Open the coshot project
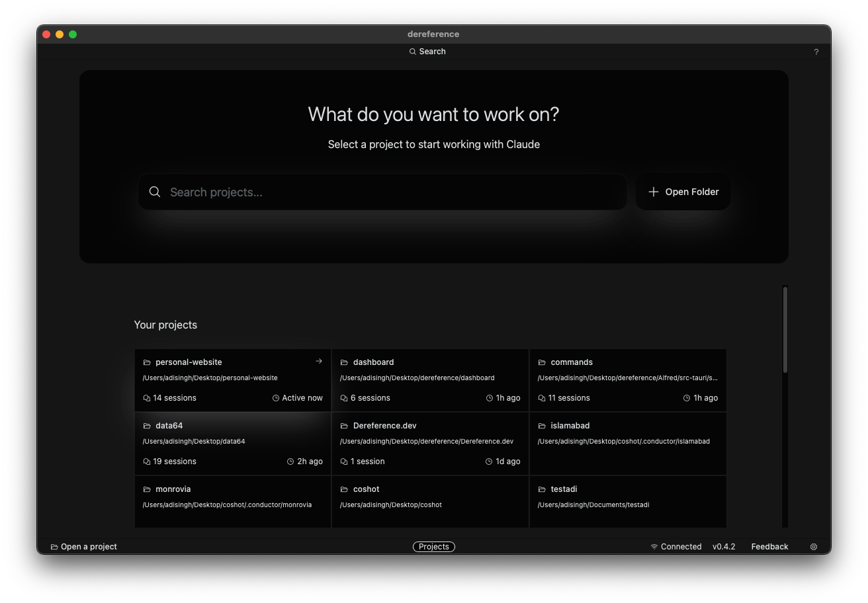Image resolution: width=868 pixels, height=603 pixels. [x=430, y=502]
